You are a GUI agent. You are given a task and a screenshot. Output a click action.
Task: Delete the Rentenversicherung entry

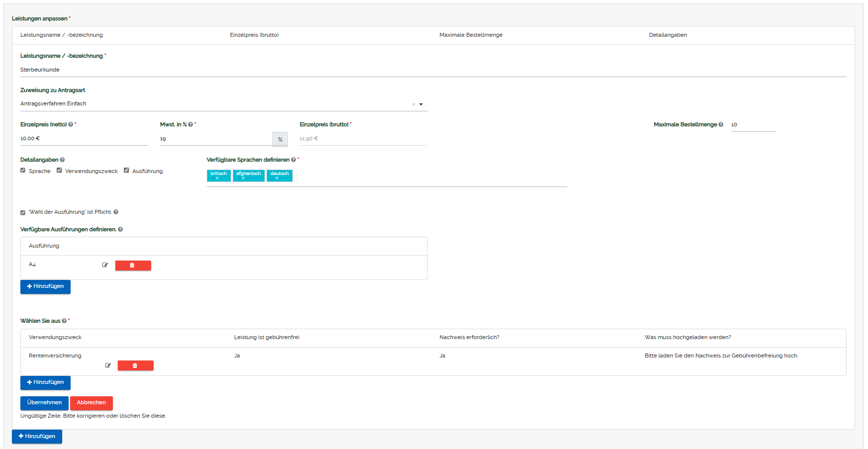pyautogui.click(x=135, y=365)
